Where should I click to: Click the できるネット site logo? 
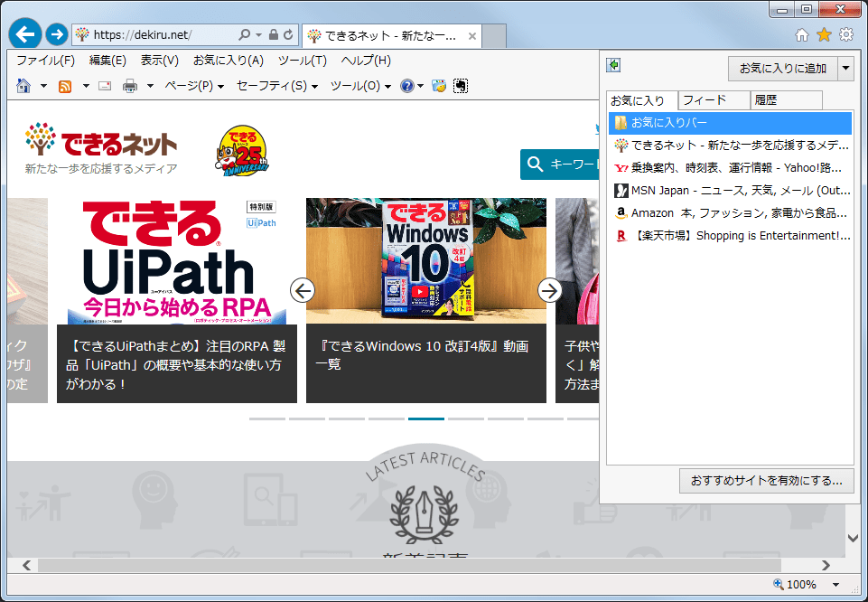coord(101,147)
